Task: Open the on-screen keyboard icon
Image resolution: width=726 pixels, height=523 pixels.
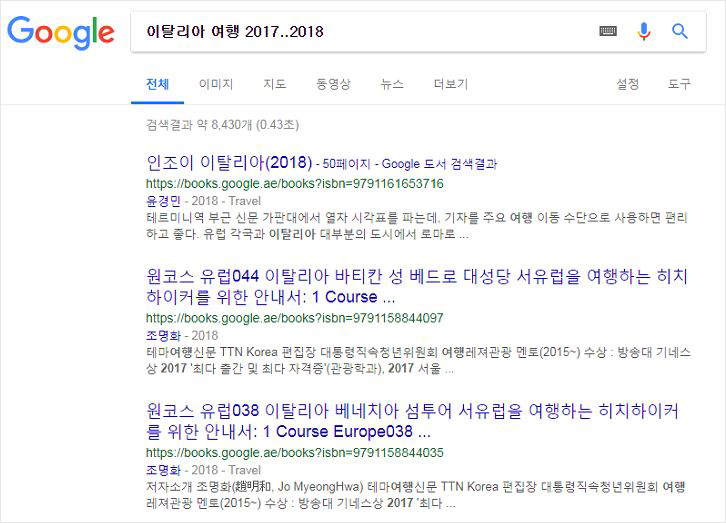Action: tap(608, 31)
